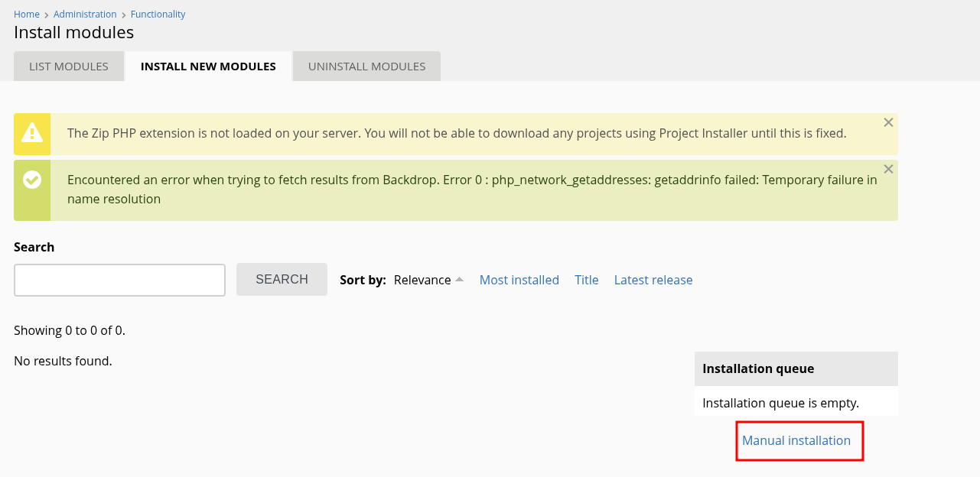Go to Home breadcrumb
980x477 pixels.
[x=27, y=15]
